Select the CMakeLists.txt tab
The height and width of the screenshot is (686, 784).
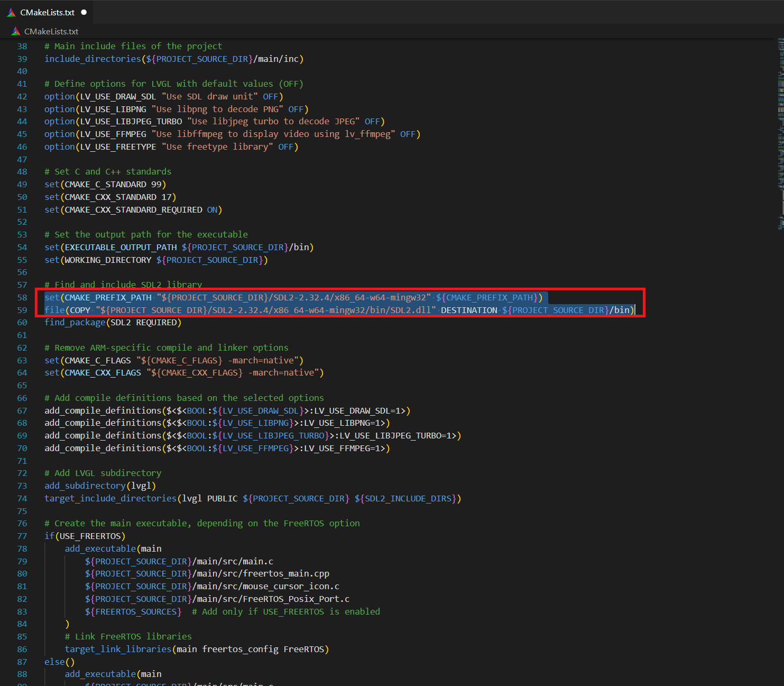[47, 12]
